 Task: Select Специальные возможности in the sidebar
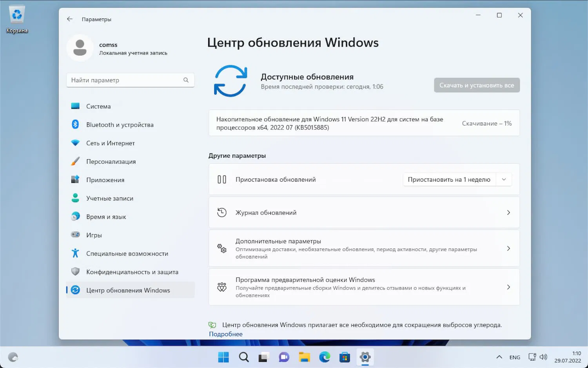(x=127, y=253)
